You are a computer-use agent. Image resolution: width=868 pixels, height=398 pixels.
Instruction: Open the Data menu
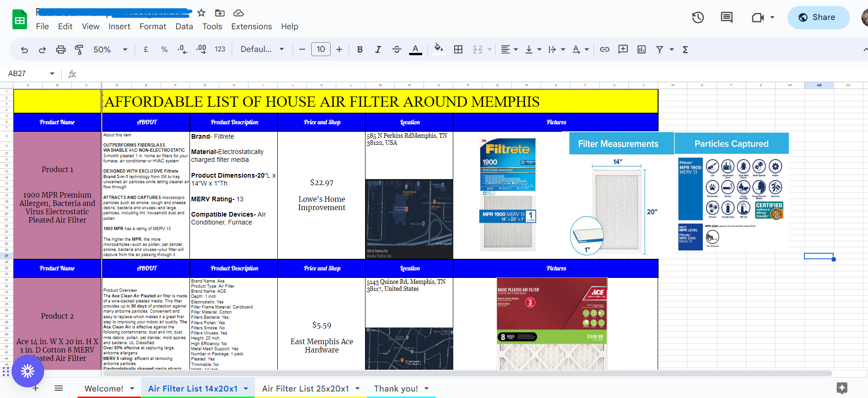184,26
